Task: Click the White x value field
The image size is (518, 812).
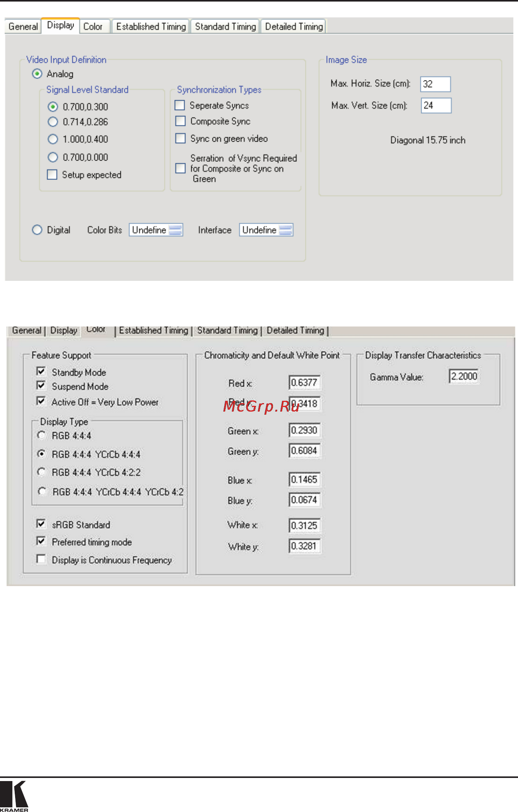Action: pyautogui.click(x=305, y=526)
